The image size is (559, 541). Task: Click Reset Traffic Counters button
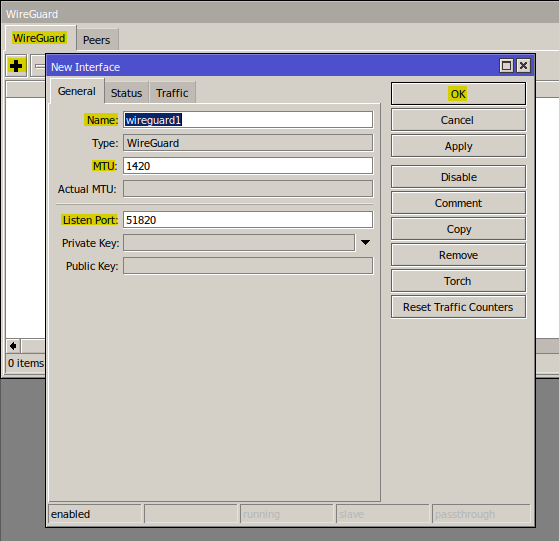[458, 307]
